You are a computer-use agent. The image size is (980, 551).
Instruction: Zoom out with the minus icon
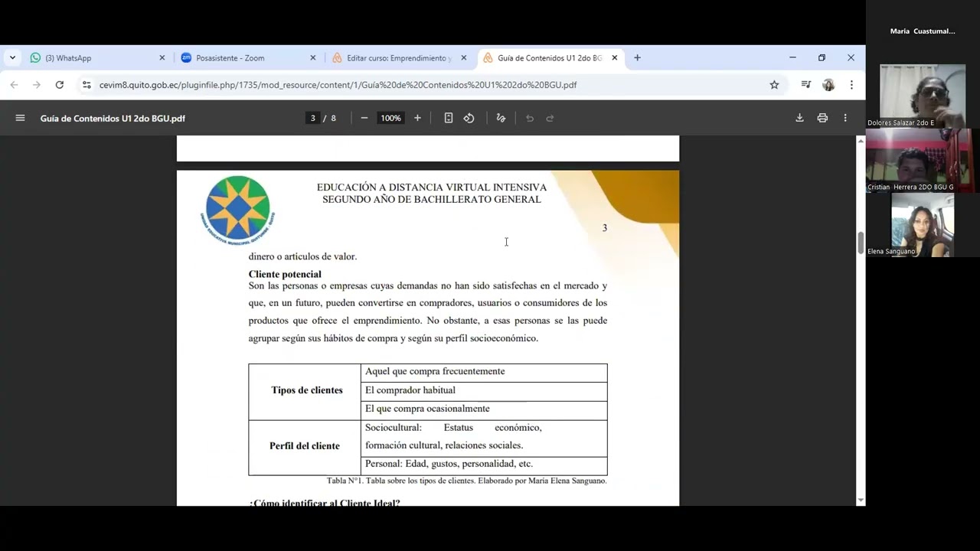(364, 118)
